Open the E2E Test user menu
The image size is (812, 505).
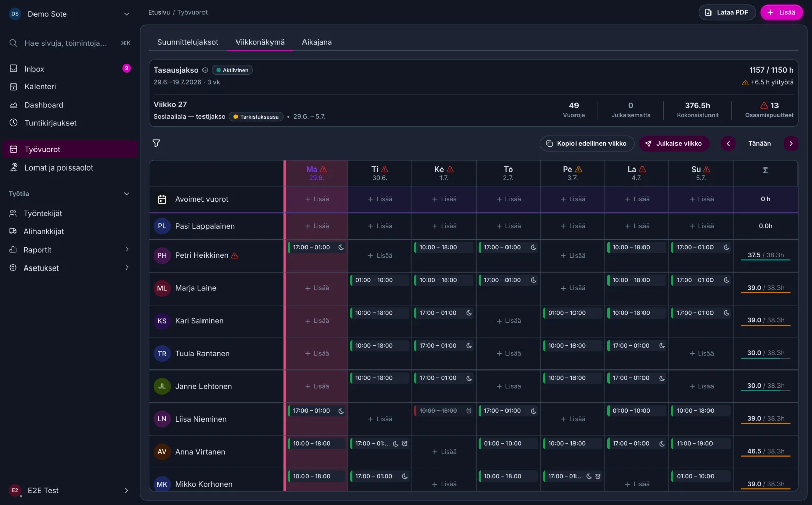tap(69, 490)
